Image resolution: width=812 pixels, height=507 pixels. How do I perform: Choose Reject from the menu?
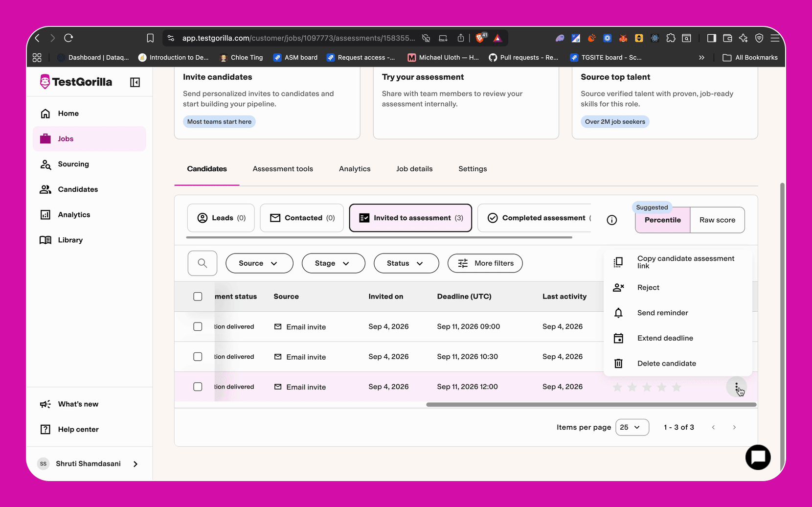[x=677, y=288]
